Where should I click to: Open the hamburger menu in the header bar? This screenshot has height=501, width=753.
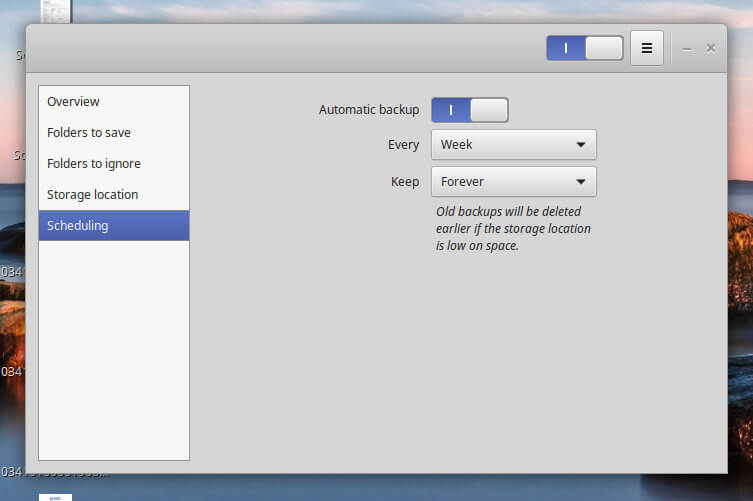pos(647,48)
